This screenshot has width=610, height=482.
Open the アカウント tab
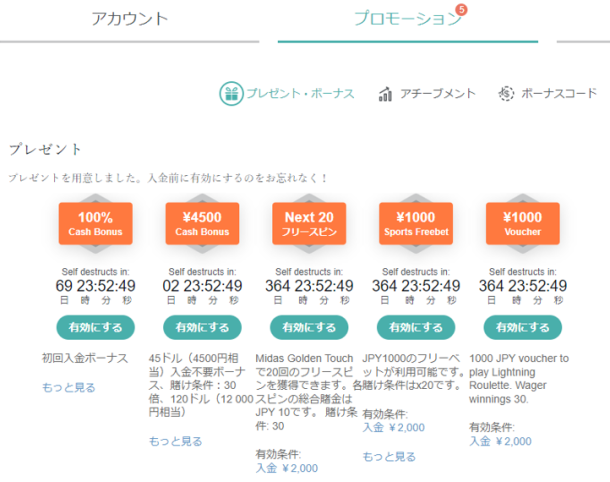(x=130, y=19)
